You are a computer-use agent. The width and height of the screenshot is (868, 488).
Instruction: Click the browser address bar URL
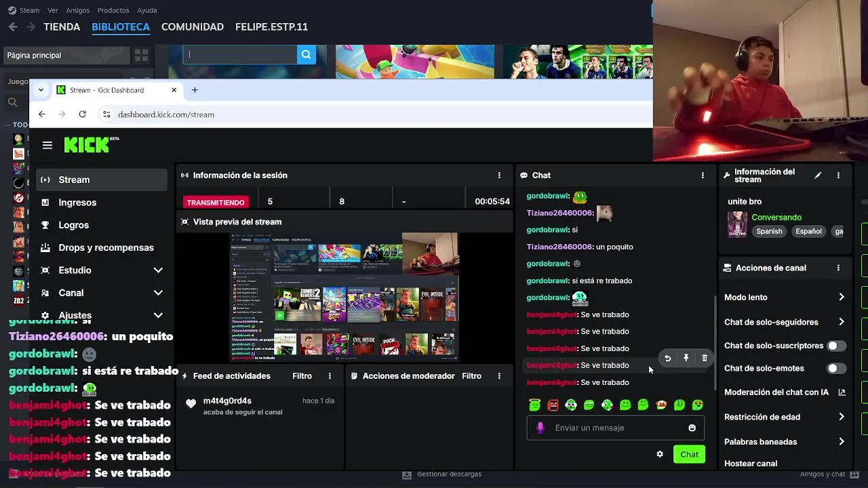tap(166, 115)
